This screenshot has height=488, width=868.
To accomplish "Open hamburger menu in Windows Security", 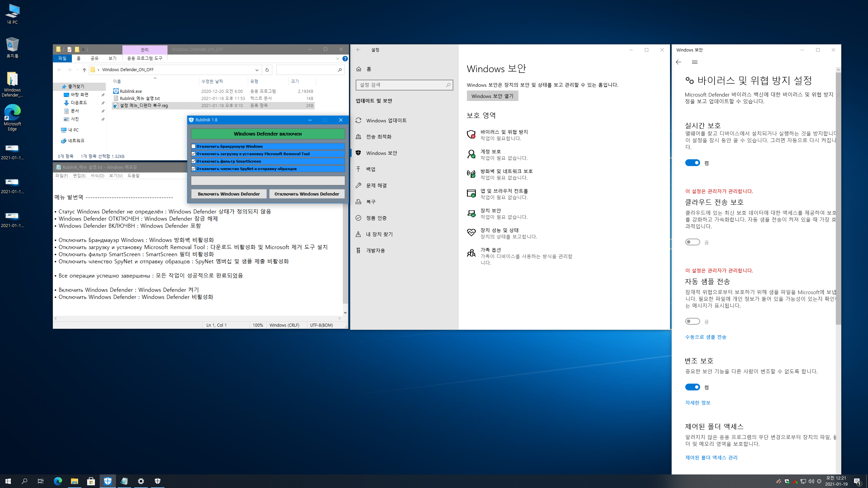I will 695,62.
